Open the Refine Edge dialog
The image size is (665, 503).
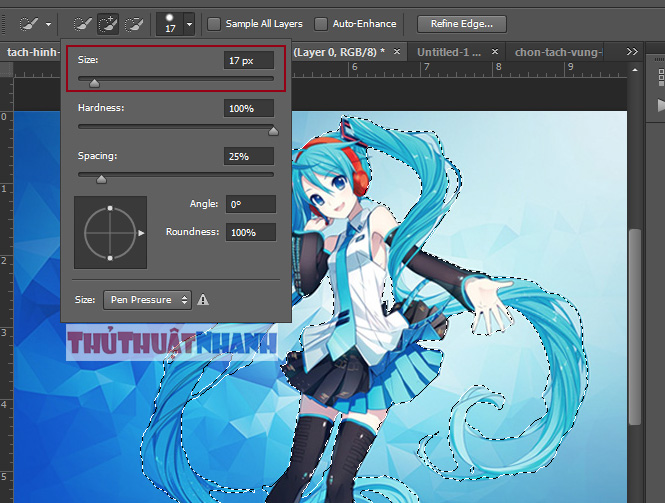click(462, 24)
